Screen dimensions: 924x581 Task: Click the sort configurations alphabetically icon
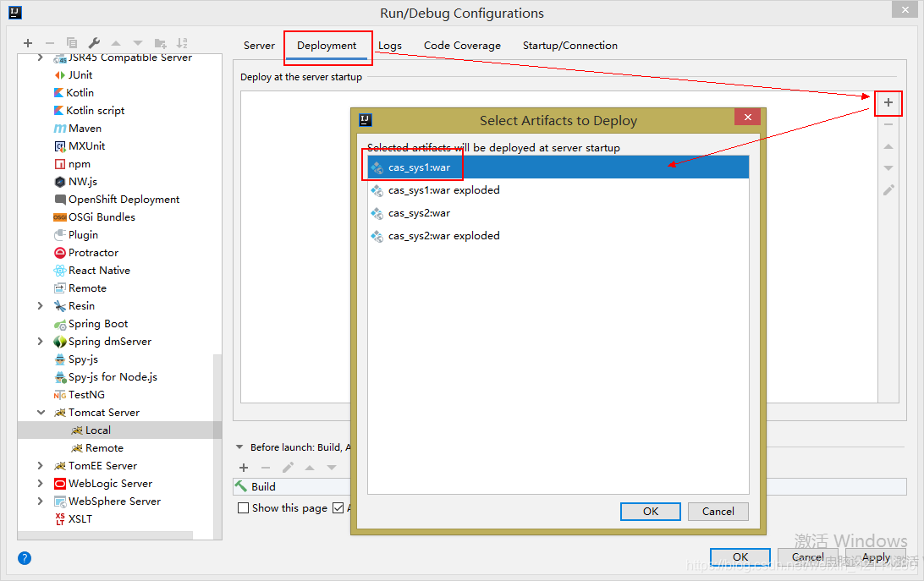pyautogui.click(x=182, y=43)
